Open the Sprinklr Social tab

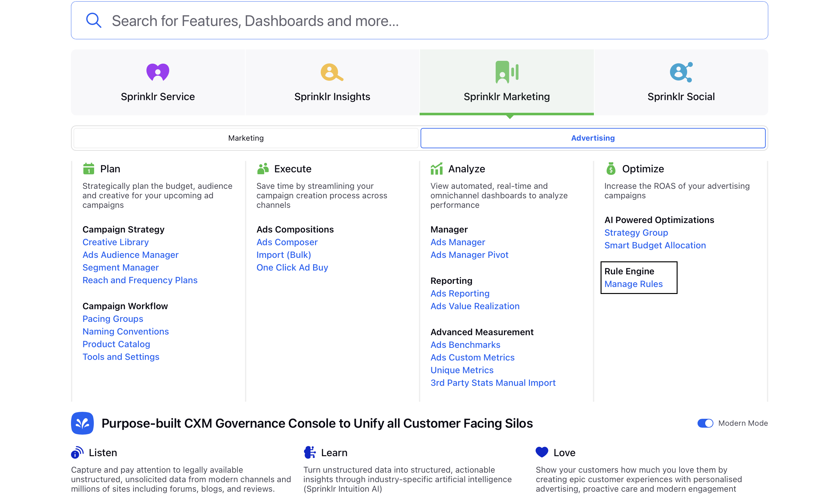click(681, 82)
